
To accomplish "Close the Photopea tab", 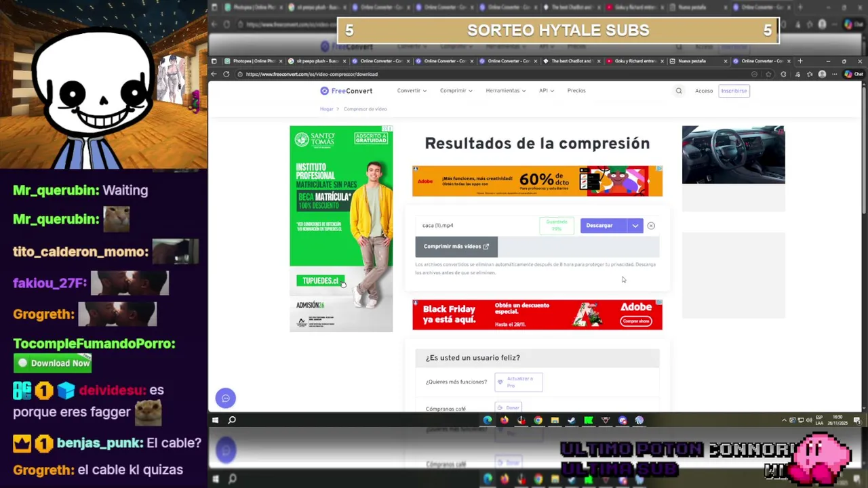I will (x=280, y=61).
